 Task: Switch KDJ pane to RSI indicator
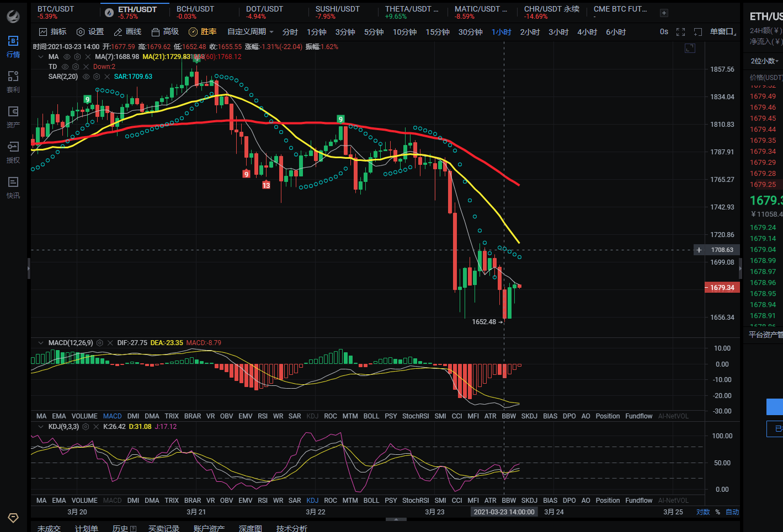263,501
